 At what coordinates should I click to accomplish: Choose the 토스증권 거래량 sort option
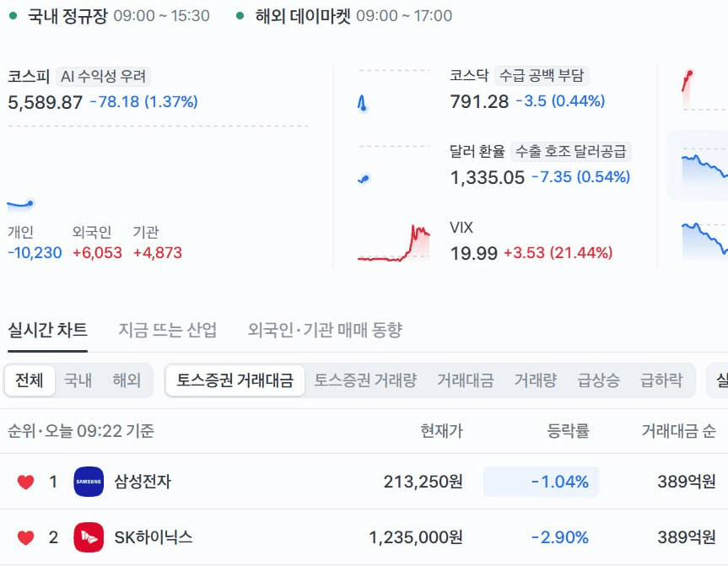[365, 380]
